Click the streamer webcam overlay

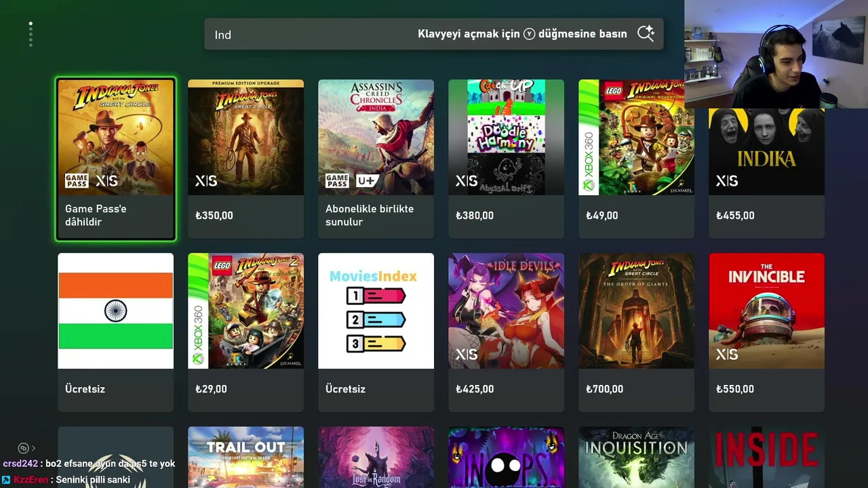776,54
